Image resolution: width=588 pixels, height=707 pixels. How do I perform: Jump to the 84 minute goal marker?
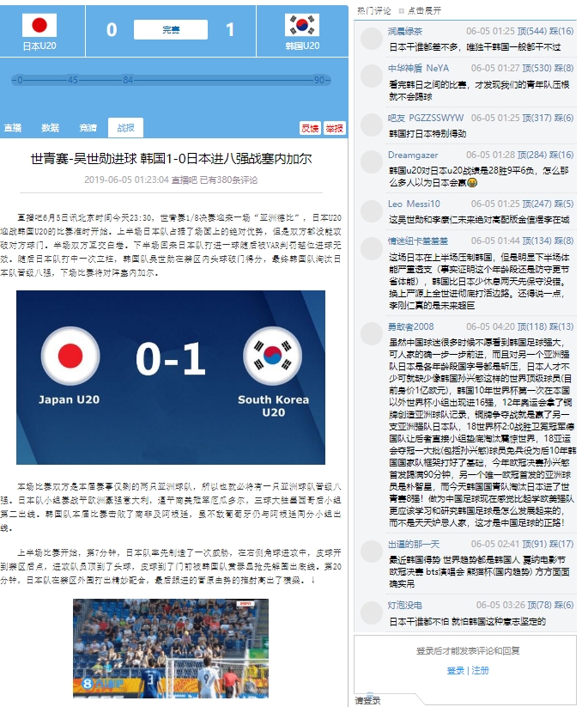[128, 80]
